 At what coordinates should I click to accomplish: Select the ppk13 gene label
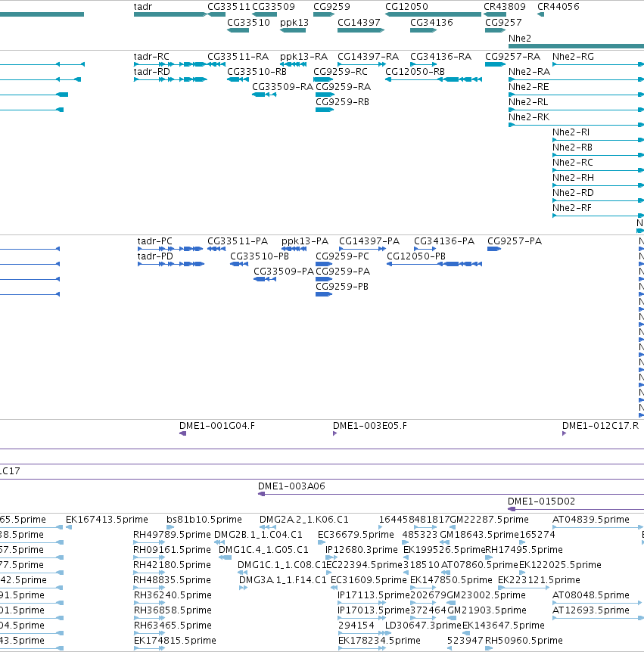coord(294,23)
